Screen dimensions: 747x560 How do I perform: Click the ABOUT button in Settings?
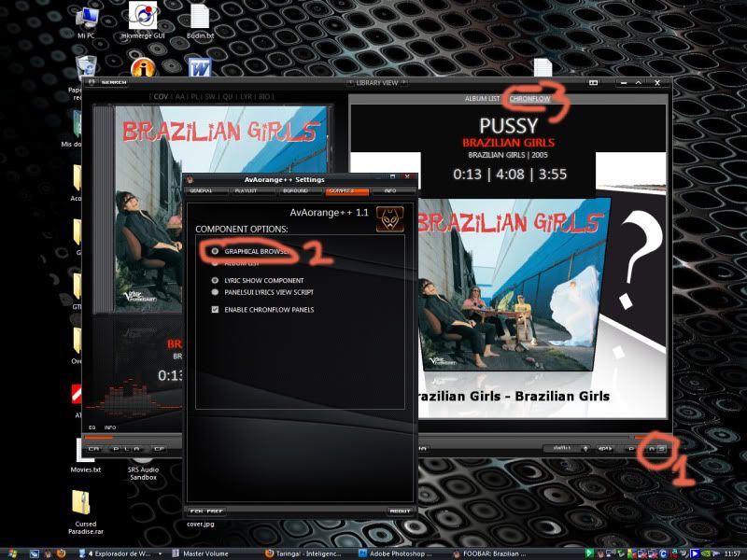[400, 511]
